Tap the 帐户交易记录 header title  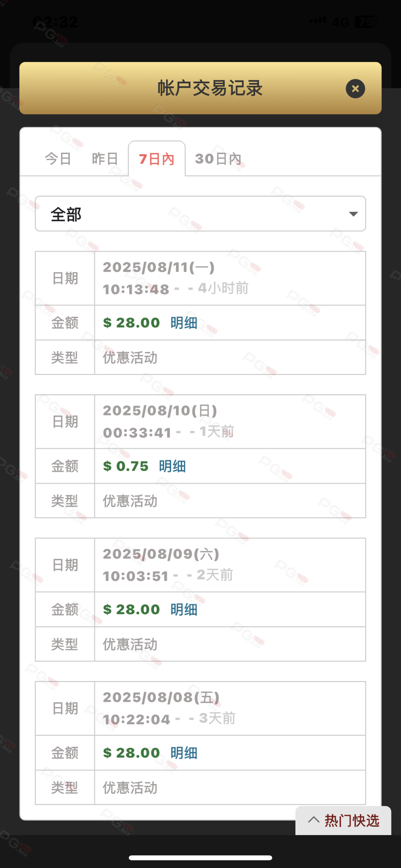coord(210,88)
